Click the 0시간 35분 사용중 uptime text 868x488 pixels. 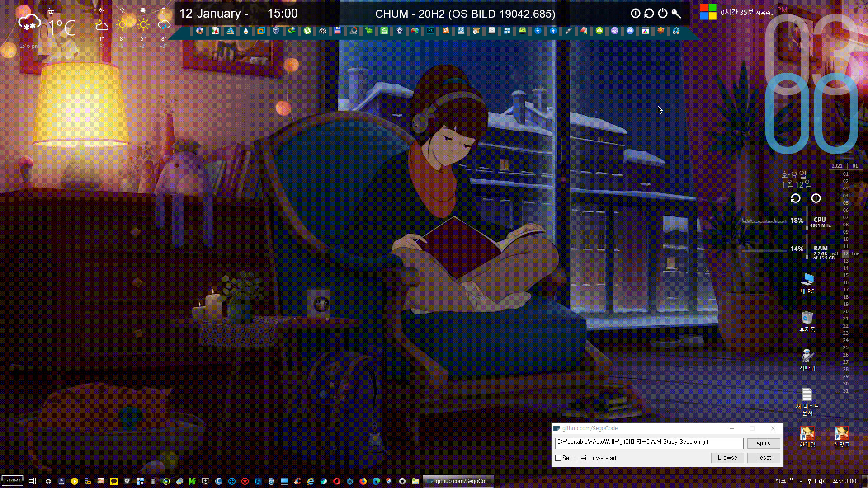pyautogui.click(x=746, y=13)
